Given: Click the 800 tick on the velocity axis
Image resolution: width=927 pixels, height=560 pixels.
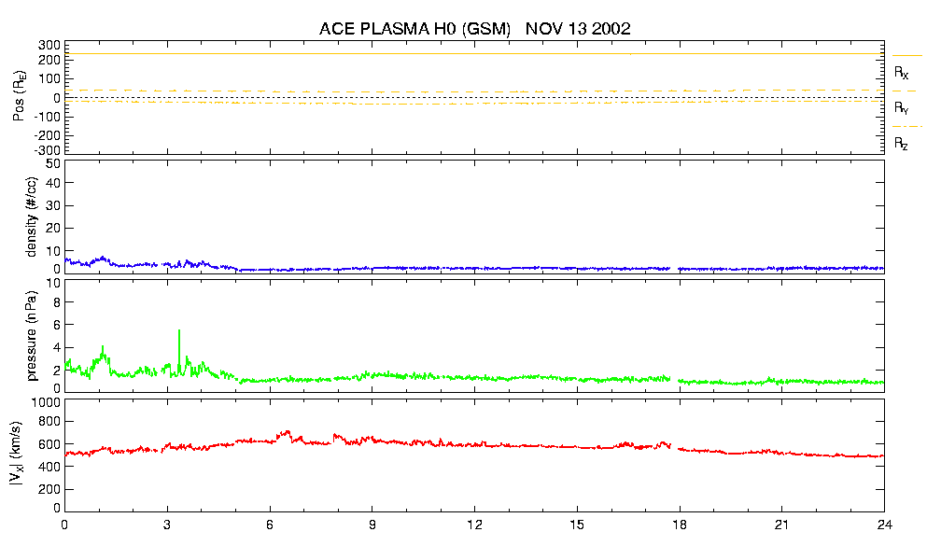Looking at the screenshot, I should [x=49, y=422].
